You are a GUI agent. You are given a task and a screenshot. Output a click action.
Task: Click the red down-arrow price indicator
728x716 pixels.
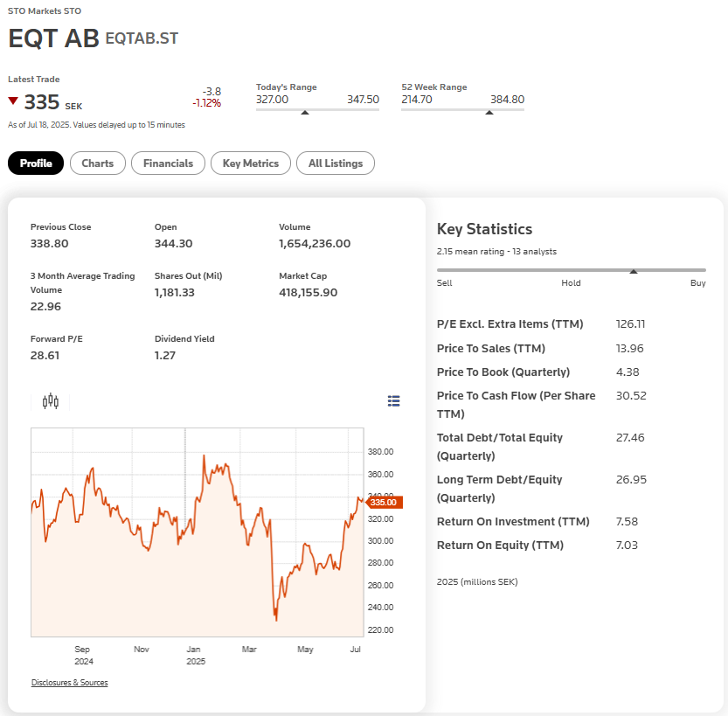coord(13,101)
